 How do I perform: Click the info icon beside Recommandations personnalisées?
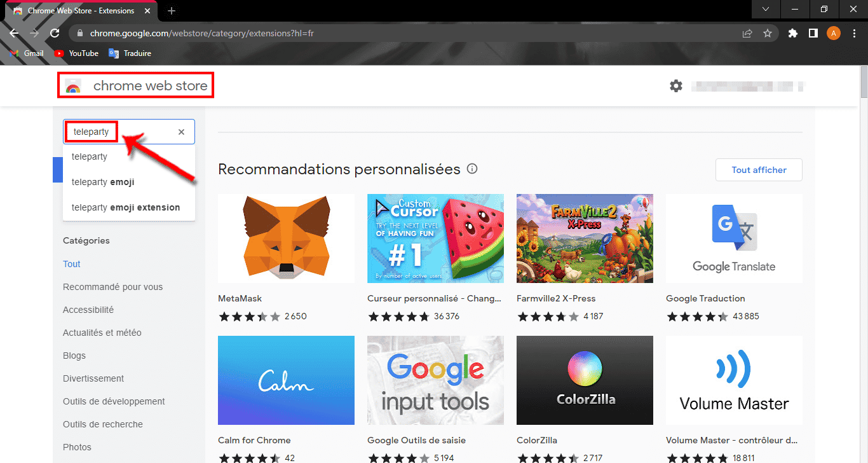pos(472,169)
